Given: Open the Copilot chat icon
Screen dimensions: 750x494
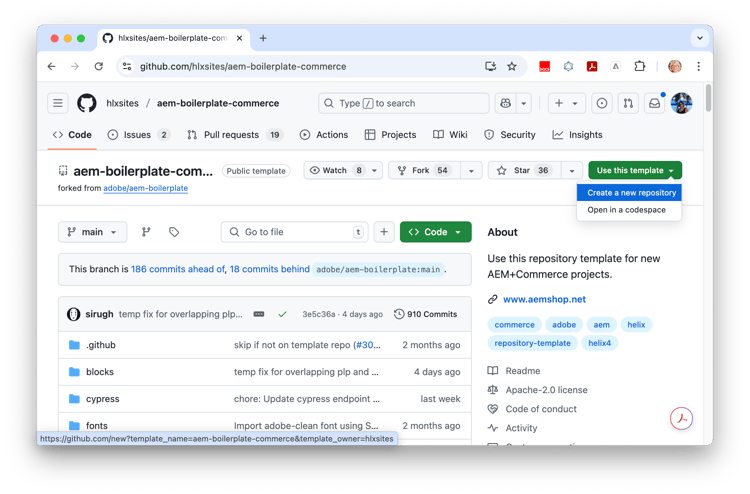Looking at the screenshot, I should [506, 103].
